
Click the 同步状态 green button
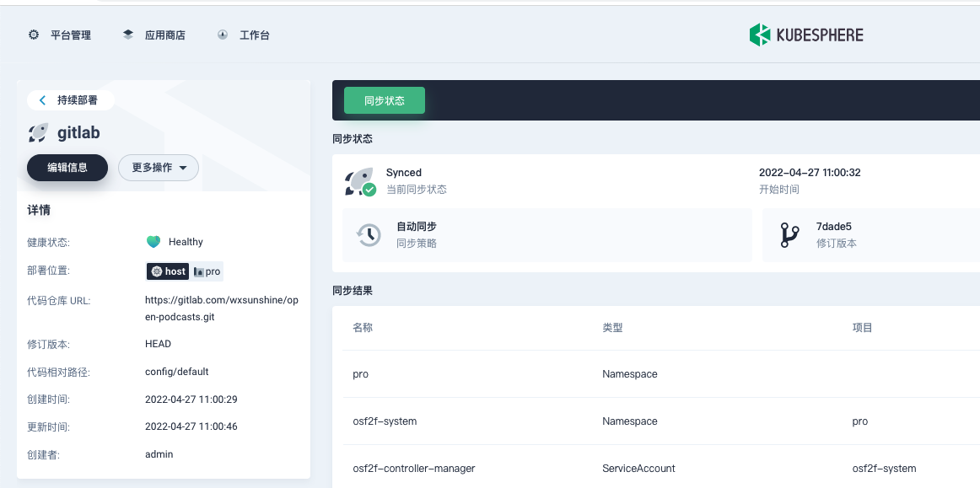pos(384,99)
